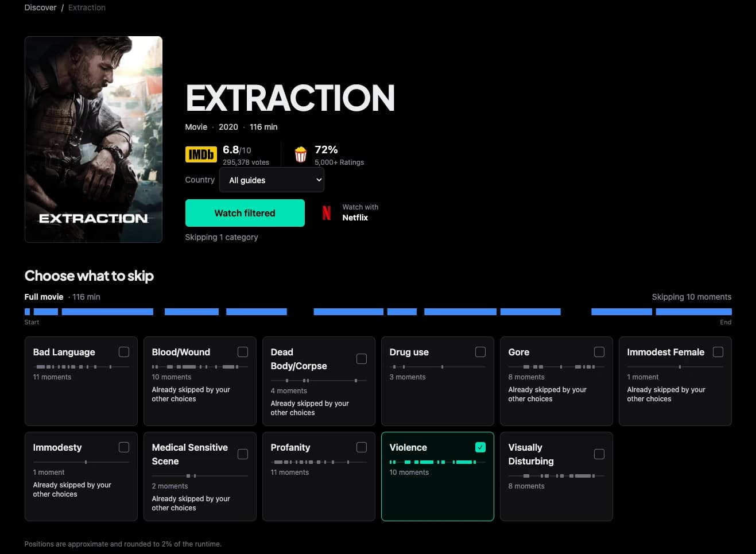Check the Drug use category box

pos(480,352)
